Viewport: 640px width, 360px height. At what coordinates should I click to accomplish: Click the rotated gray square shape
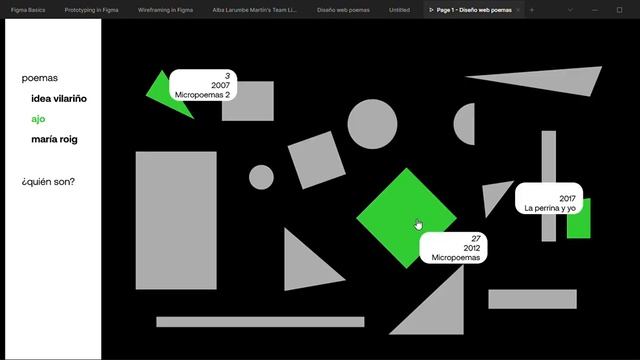coord(317,160)
